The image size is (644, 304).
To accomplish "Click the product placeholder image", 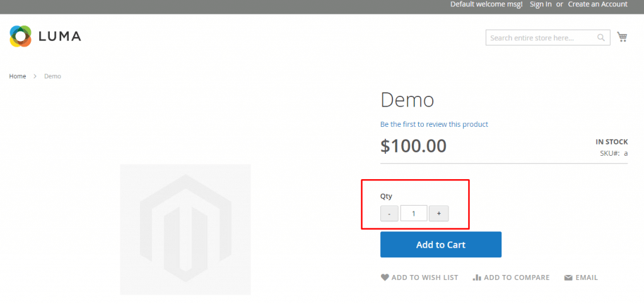I will click(x=185, y=230).
